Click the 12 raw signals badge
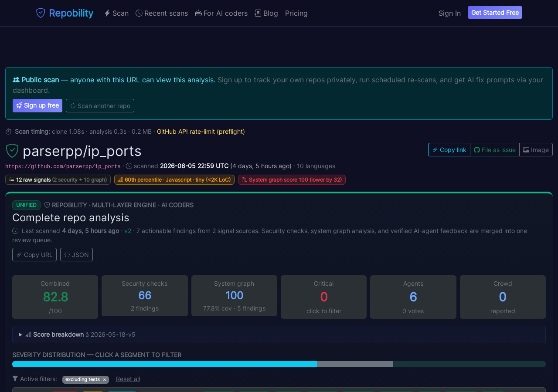 [58, 179]
